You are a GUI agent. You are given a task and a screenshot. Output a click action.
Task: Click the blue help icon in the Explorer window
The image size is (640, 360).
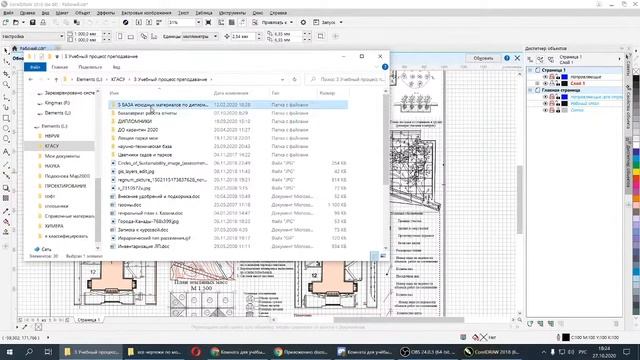[x=385, y=67]
